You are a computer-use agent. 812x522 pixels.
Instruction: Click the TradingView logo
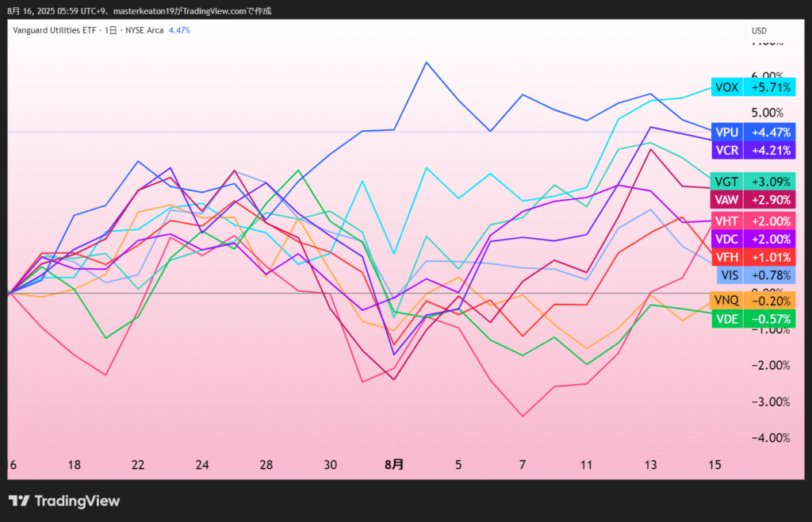pyautogui.click(x=64, y=501)
